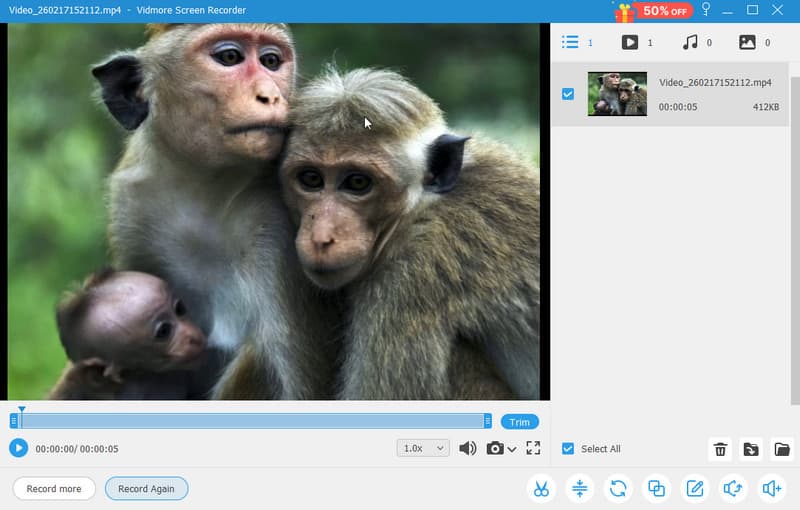Click the Trim button
This screenshot has width=800, height=510.
(x=519, y=422)
